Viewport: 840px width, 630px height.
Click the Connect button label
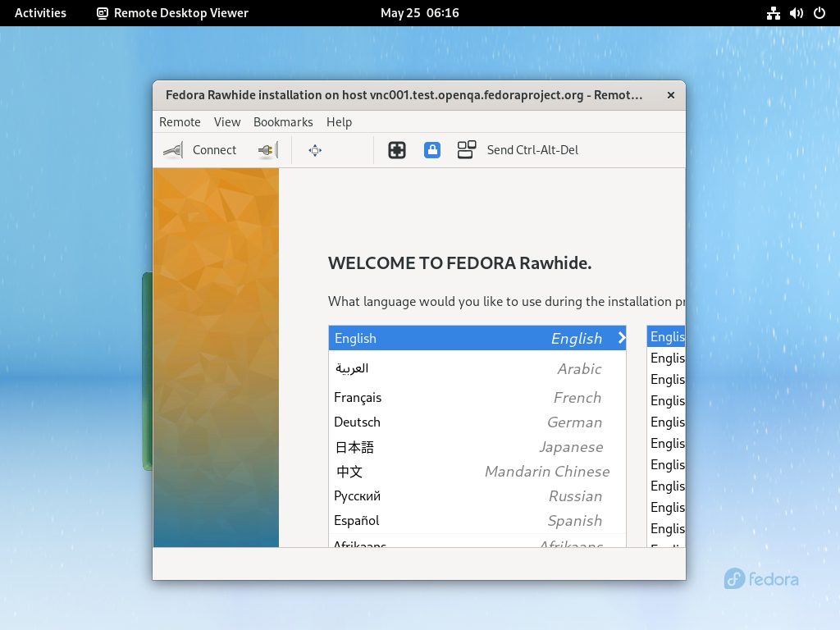214,150
